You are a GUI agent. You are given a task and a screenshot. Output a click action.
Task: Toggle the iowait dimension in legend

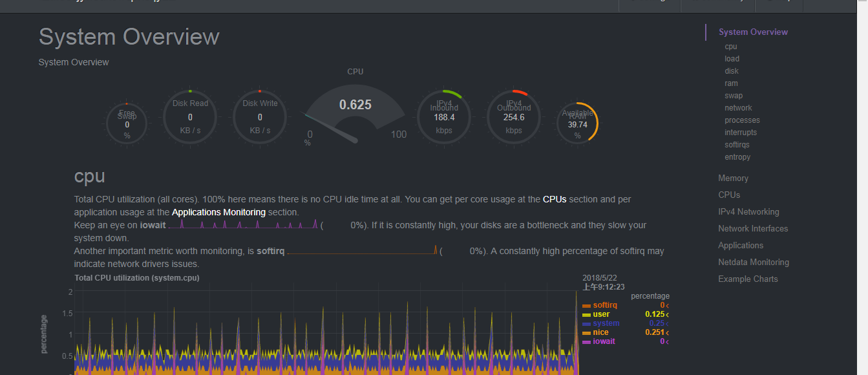coord(604,341)
